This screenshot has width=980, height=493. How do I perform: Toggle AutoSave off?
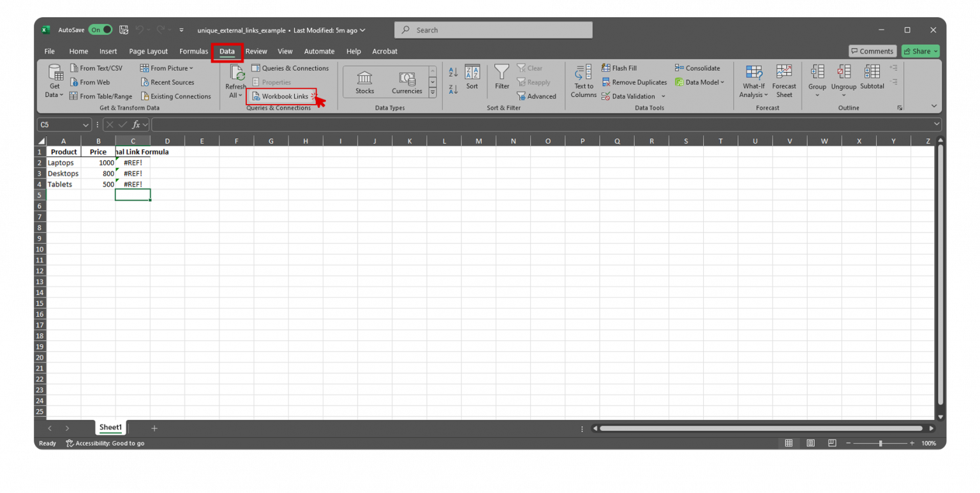[100, 29]
